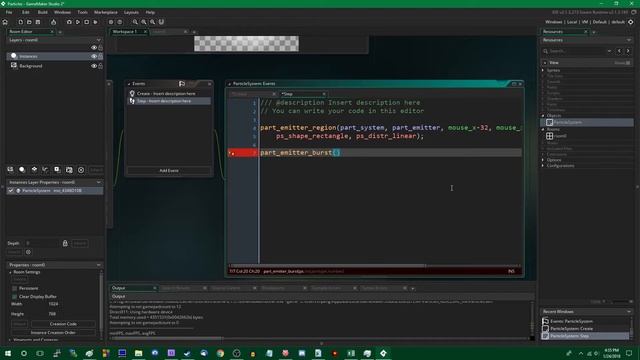Viewport: 640px width, 360px height.
Task: Click the Add Event button
Action: [x=169, y=171]
